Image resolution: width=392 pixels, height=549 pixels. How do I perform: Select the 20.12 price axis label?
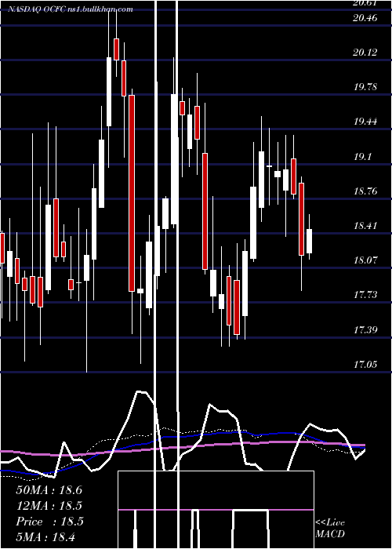(x=365, y=53)
